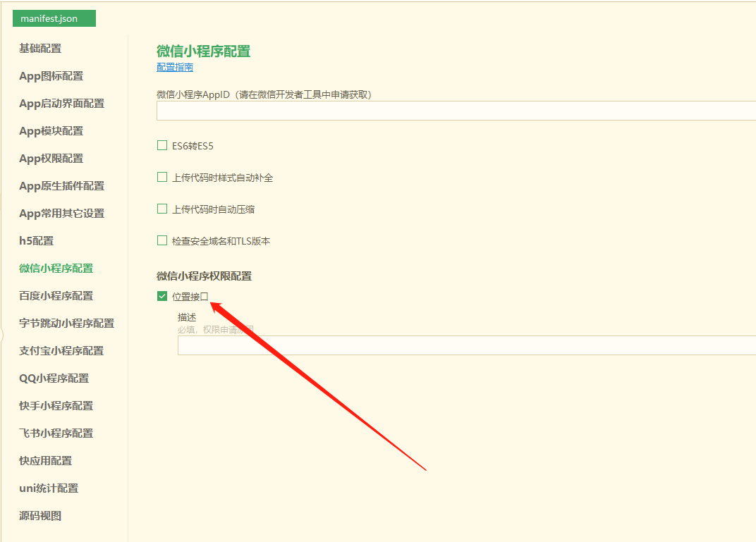Viewport: 756px width, 542px height.
Task: Open App权限配置 section
Action: pos(51,158)
